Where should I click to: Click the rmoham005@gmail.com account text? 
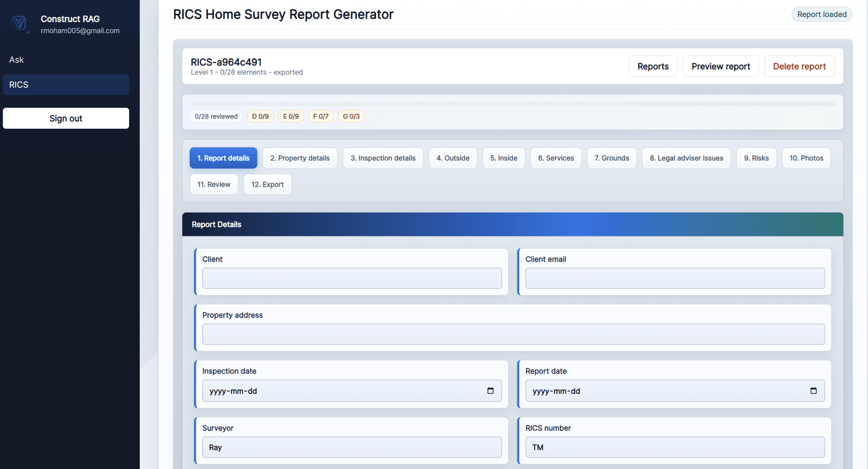[x=80, y=31]
